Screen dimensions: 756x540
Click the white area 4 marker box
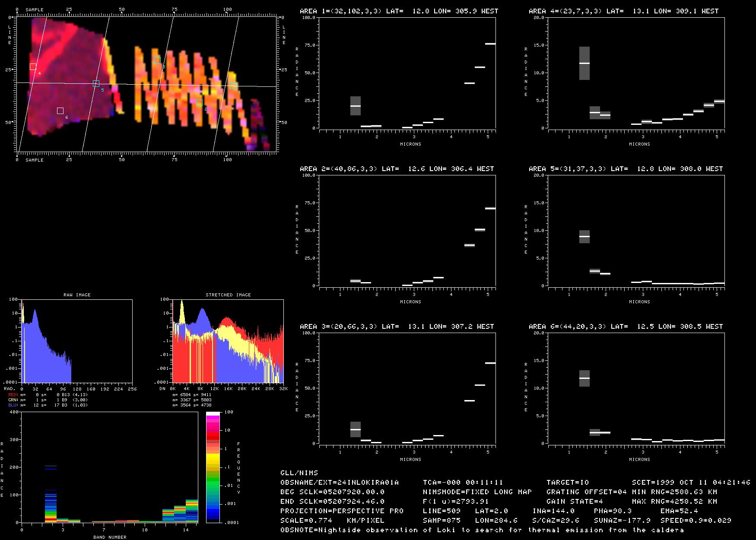click(x=33, y=67)
